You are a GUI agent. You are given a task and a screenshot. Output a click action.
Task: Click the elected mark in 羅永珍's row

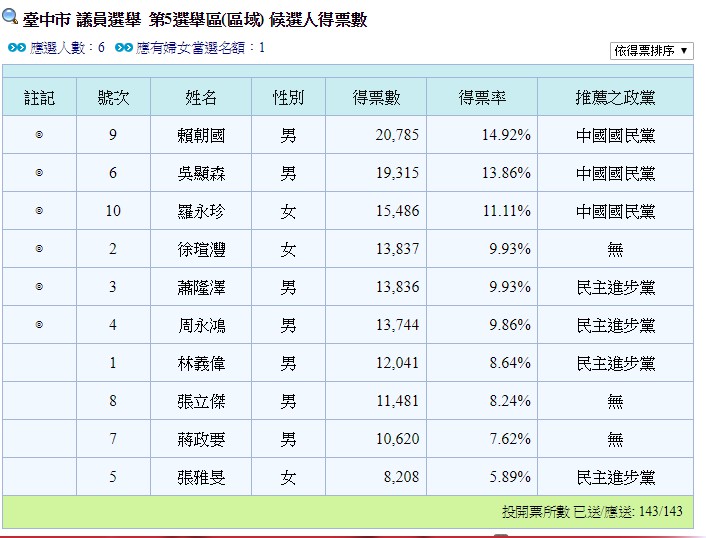pyautogui.click(x=39, y=211)
